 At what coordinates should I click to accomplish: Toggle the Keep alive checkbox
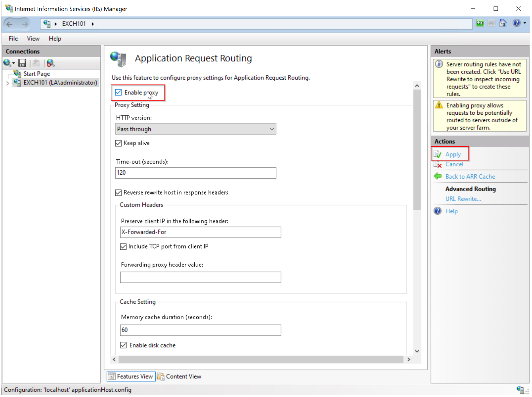point(118,143)
